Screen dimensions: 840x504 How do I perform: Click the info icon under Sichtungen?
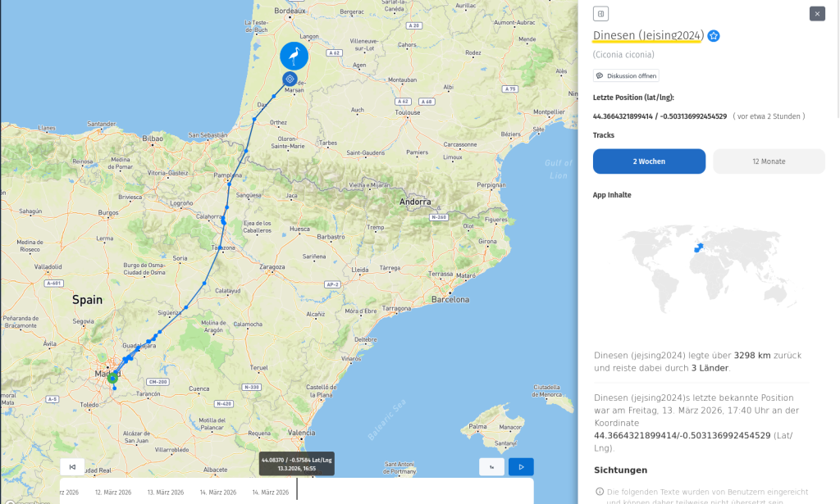[599, 491]
